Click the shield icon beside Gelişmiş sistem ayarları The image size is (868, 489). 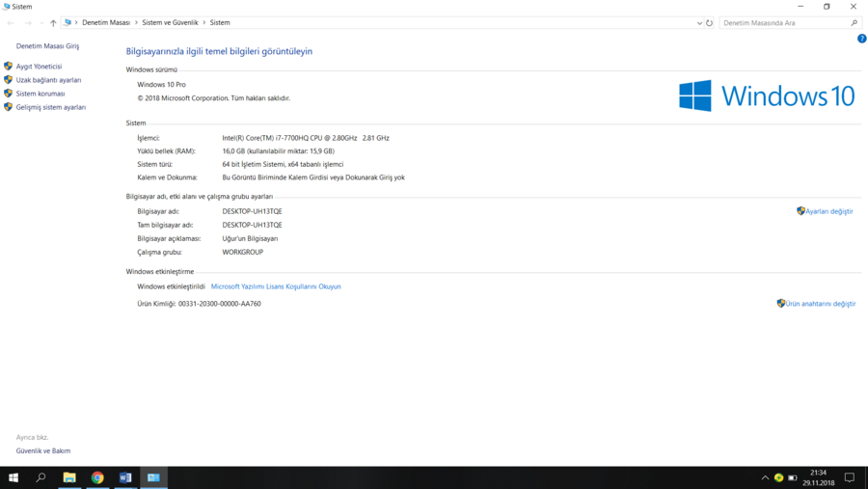tap(8, 107)
